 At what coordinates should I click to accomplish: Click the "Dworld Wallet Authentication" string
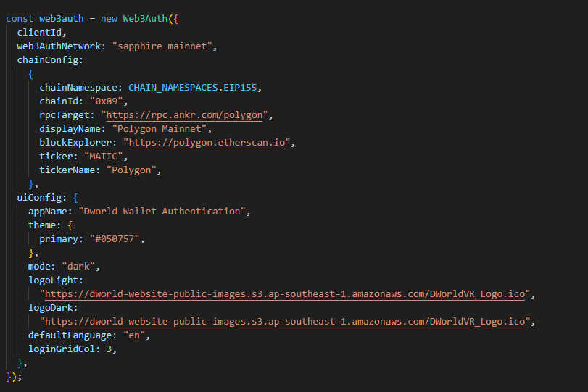(x=162, y=212)
